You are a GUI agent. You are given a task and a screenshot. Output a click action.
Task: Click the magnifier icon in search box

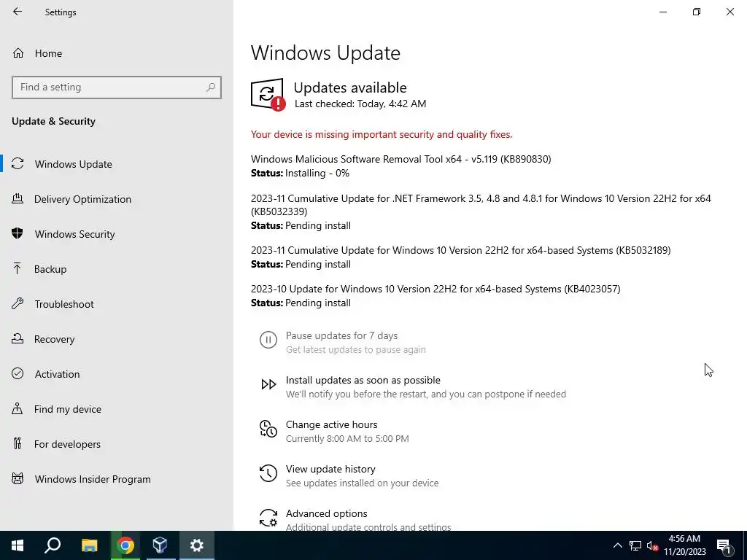click(211, 87)
